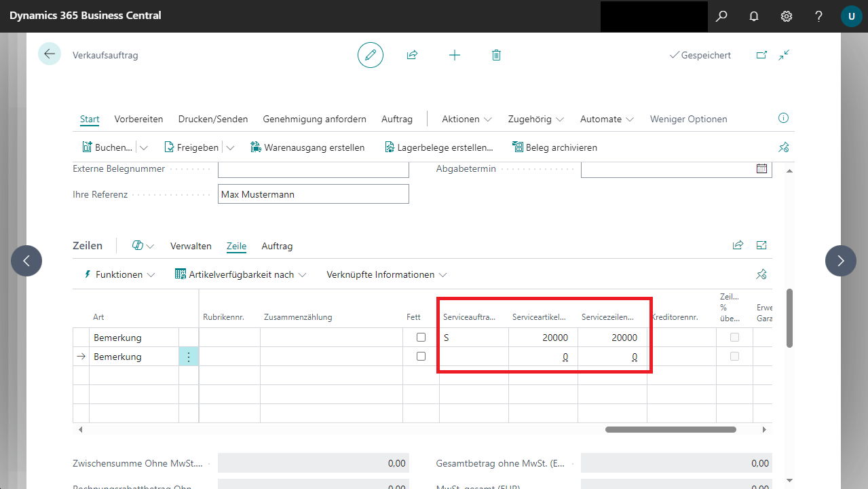Open the Drucken/Senden tab

click(213, 119)
